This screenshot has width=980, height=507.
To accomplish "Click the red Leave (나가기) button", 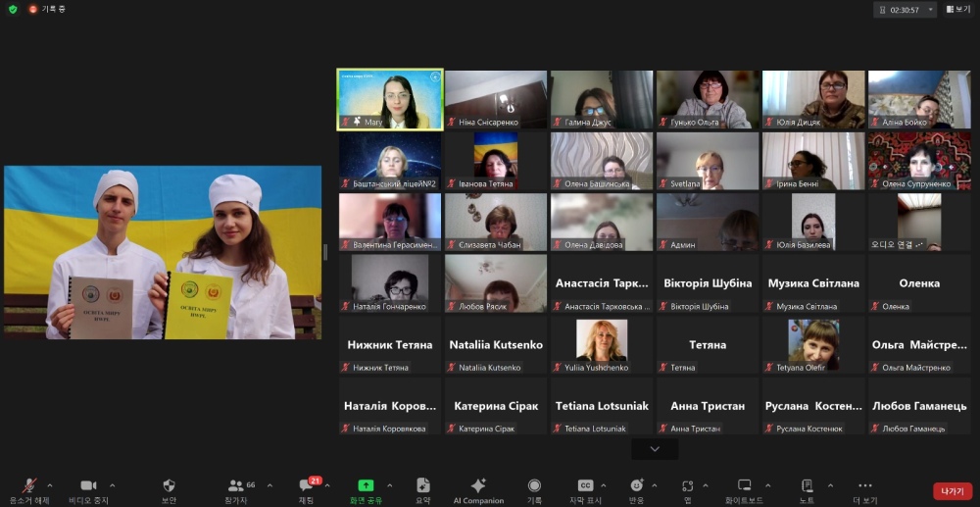I will [952, 491].
